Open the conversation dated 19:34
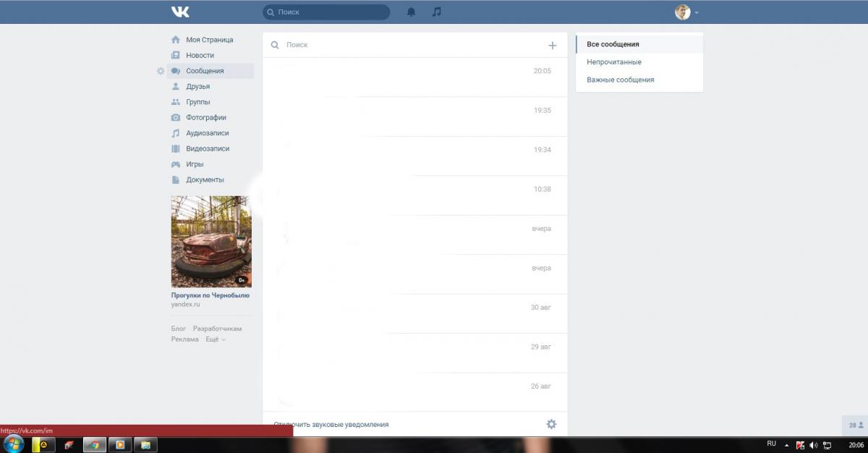 (x=415, y=156)
